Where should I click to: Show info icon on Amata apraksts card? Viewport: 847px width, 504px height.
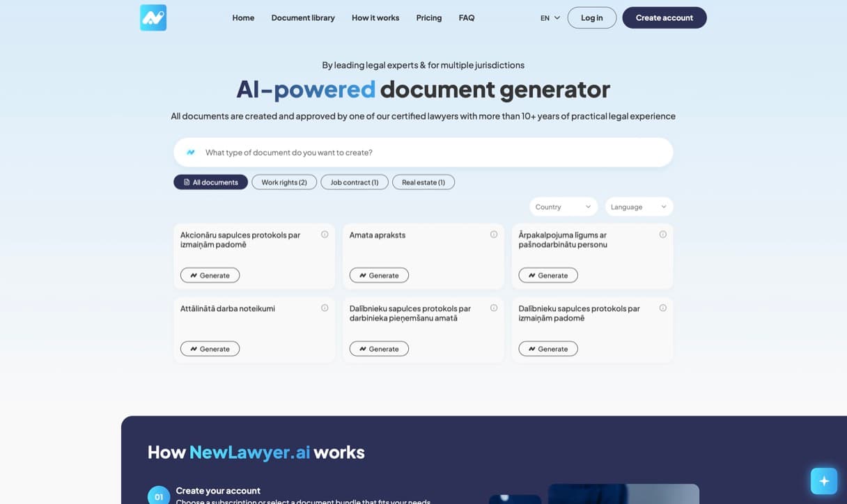[x=494, y=235]
